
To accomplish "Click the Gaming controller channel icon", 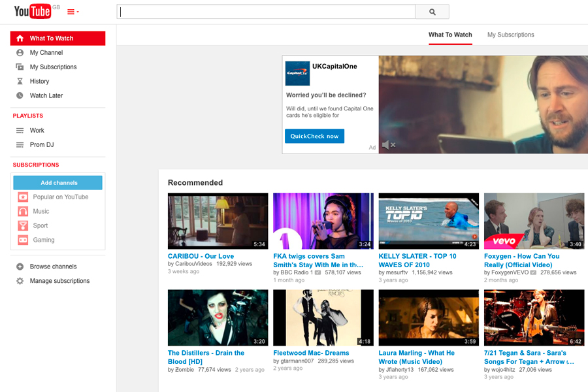I will (23, 240).
